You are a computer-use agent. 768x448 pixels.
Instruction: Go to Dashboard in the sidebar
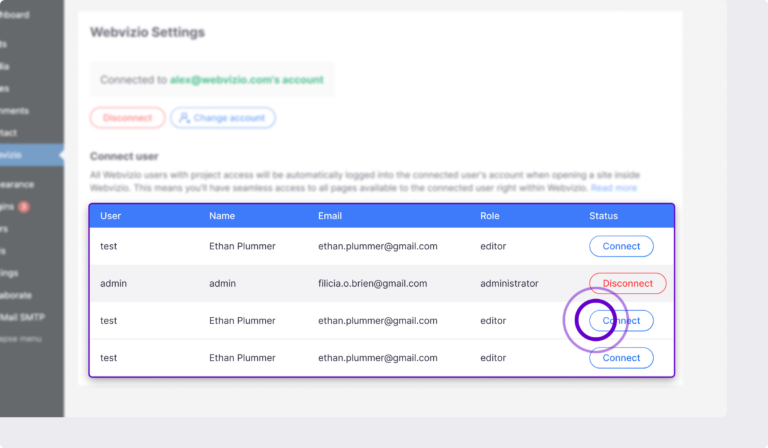[14, 15]
